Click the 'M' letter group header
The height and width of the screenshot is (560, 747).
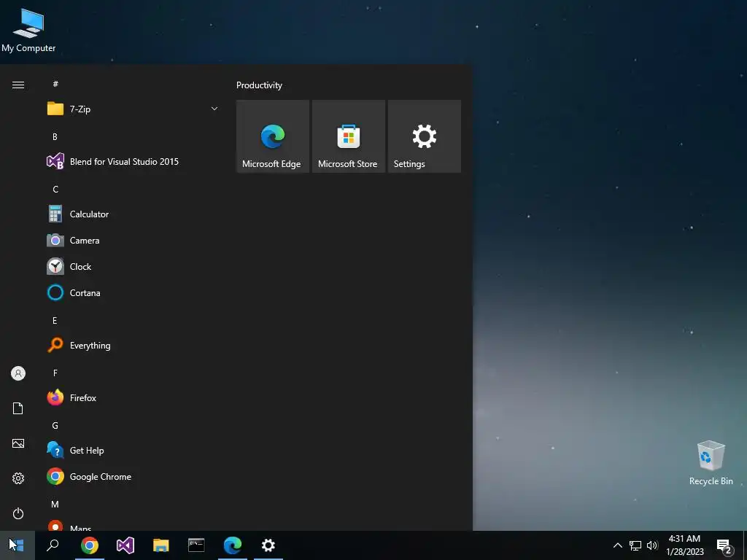coord(55,504)
